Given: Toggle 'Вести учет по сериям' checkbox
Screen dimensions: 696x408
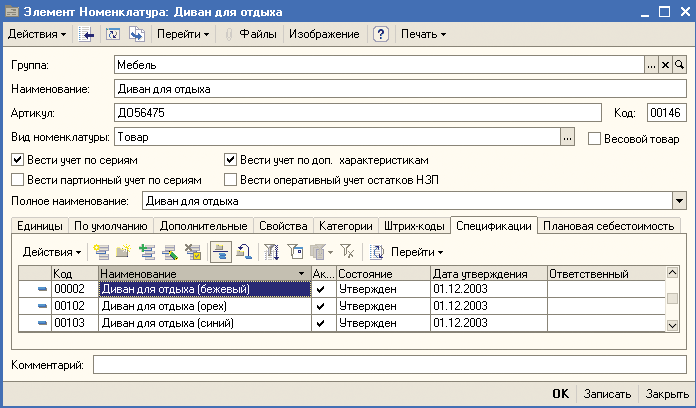Looking at the screenshot, I should point(17,159).
